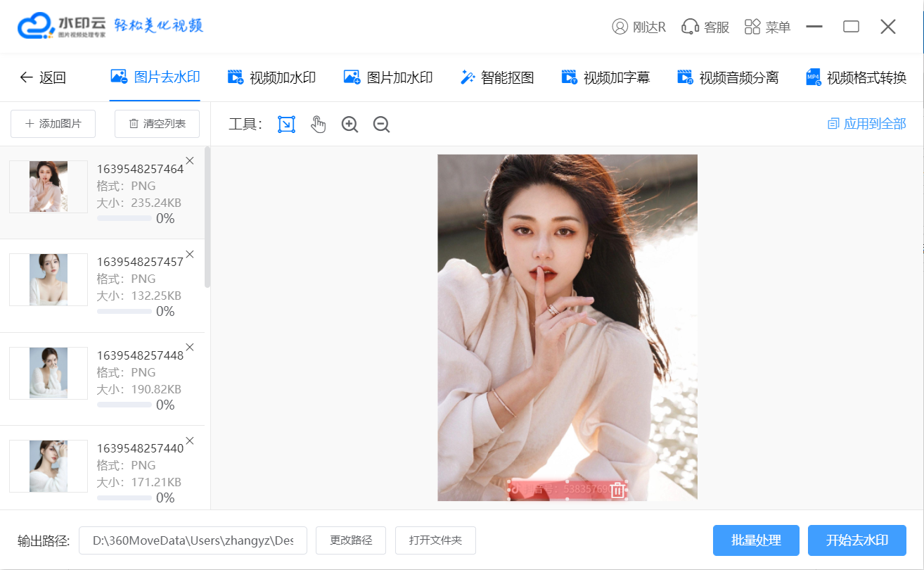The width and height of the screenshot is (924, 570).
Task: Click the main preview image
Action: [567, 327]
